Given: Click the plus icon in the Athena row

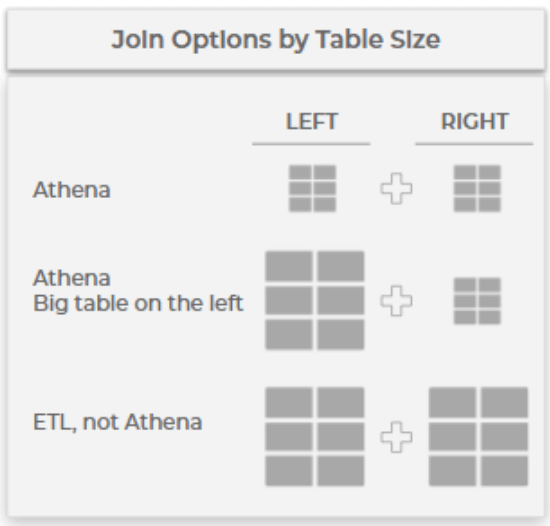Looking at the screenshot, I should pyautogui.click(x=396, y=188).
